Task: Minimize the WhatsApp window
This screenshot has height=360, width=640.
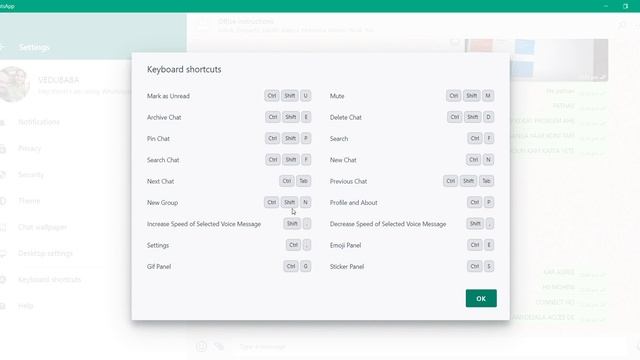Action: pyautogui.click(x=606, y=6)
